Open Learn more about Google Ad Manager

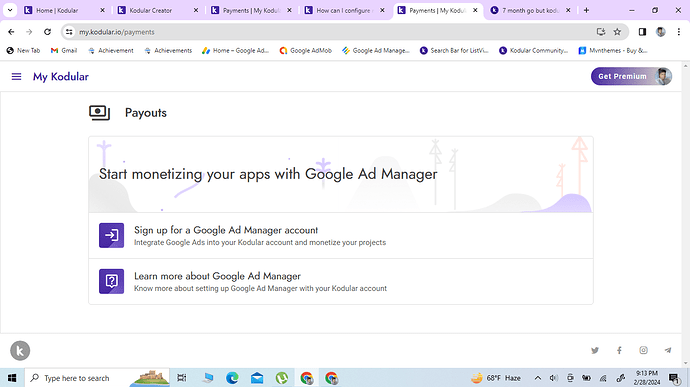pos(341,281)
